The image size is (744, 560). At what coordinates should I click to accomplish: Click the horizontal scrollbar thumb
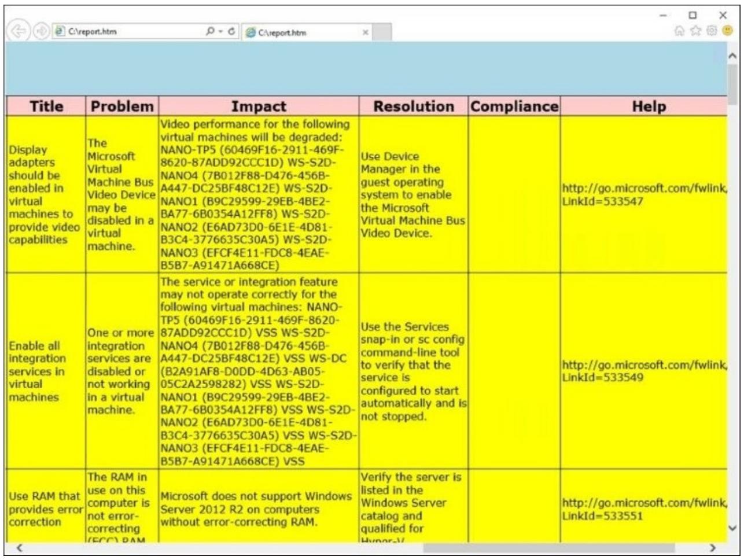click(x=548, y=547)
